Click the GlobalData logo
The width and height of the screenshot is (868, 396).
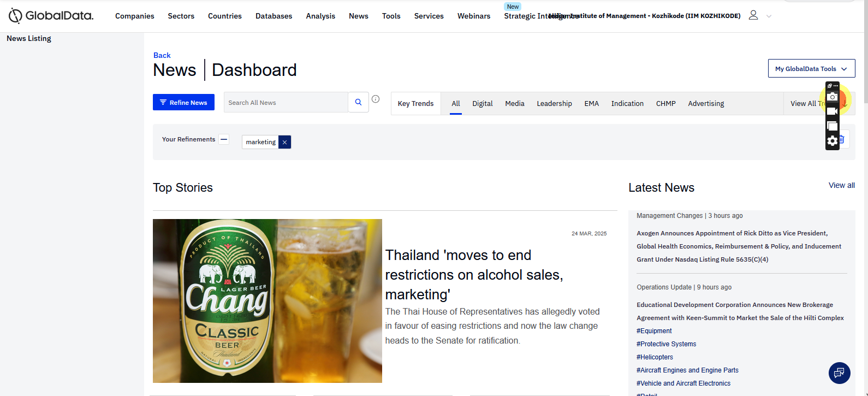[x=51, y=16]
